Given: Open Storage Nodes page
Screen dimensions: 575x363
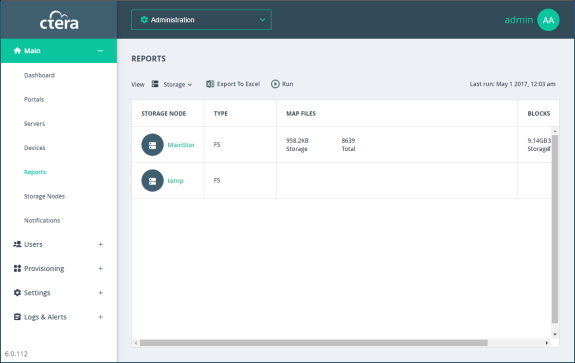Looking at the screenshot, I should 44,196.
